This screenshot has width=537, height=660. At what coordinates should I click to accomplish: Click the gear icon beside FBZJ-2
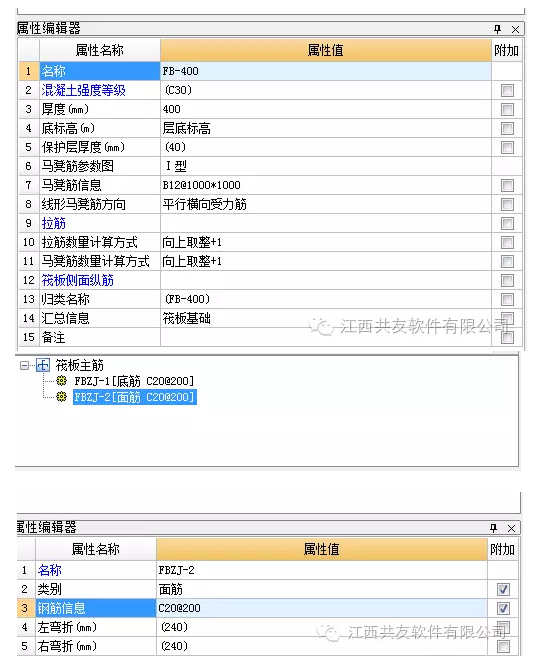[x=61, y=397]
